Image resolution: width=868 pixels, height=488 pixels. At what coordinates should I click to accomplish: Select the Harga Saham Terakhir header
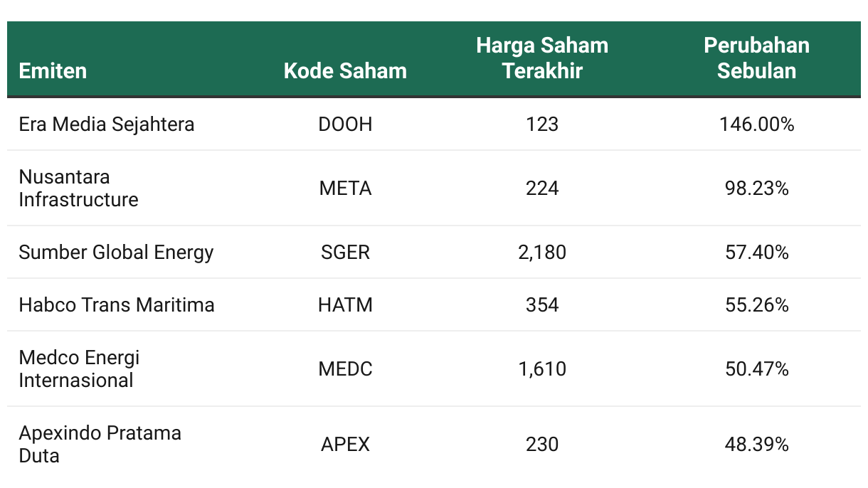point(542,58)
